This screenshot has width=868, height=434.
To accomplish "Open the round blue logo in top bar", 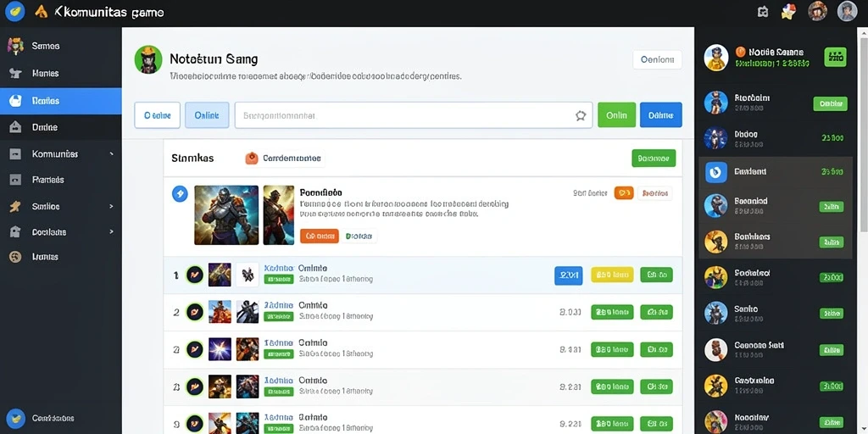I will coord(15,11).
